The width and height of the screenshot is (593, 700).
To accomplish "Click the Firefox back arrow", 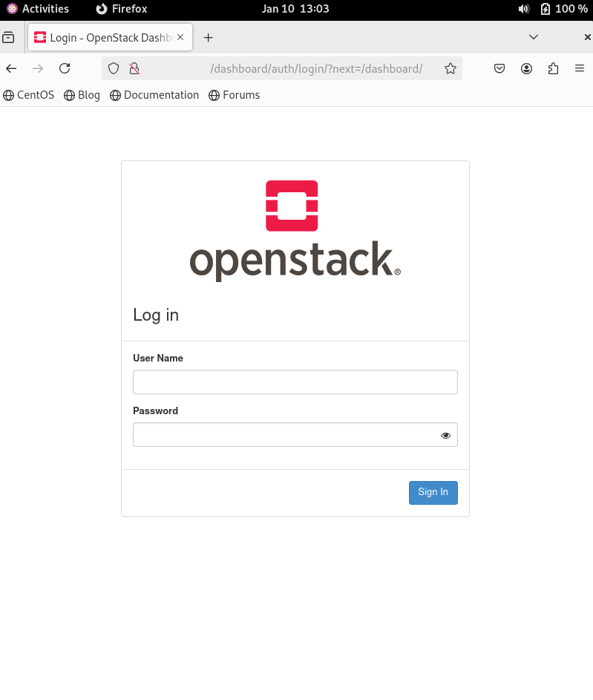I will (11, 68).
